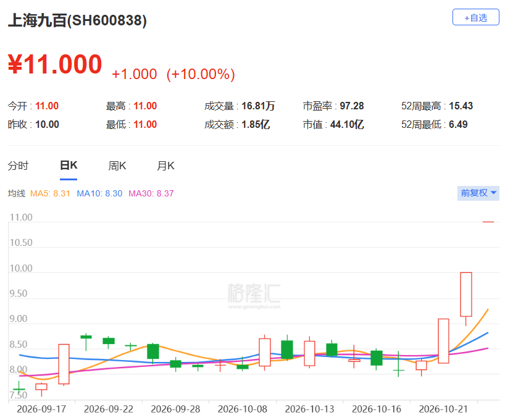The height and width of the screenshot is (420, 513).
Task: Click the MA5: 8.31 indicator label
Action: 50,193
